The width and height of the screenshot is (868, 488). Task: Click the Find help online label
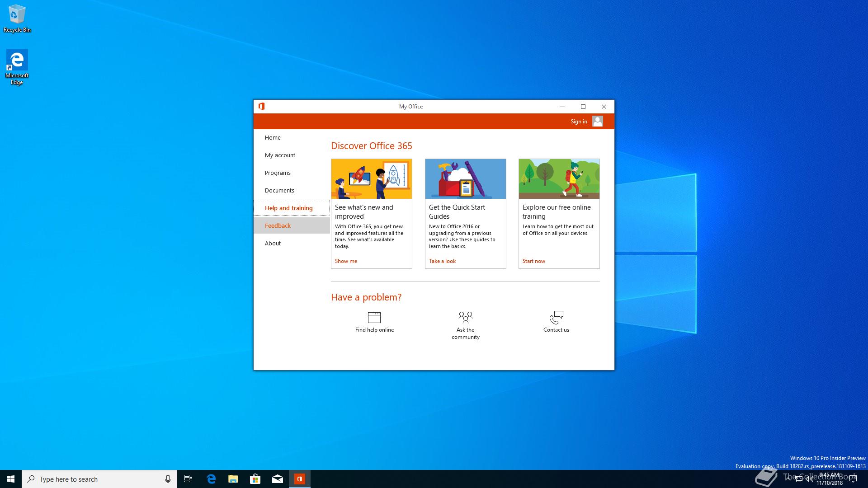(374, 330)
